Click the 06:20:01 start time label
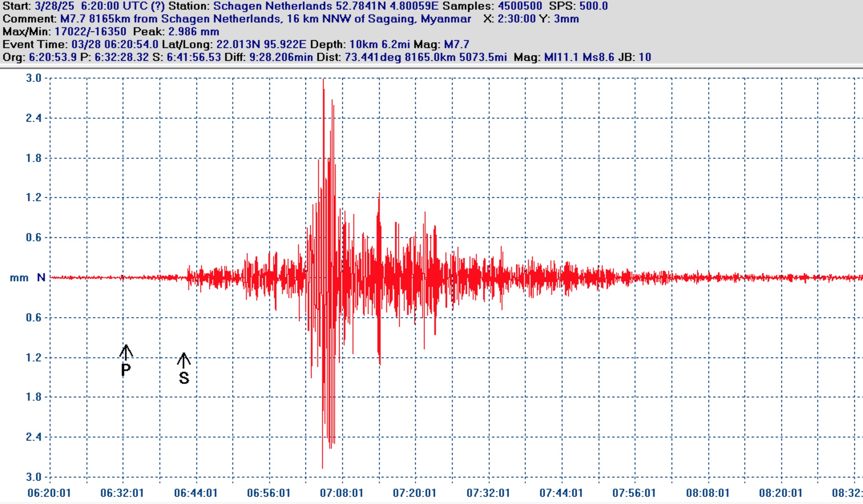The height and width of the screenshot is (504, 863). 49,493
